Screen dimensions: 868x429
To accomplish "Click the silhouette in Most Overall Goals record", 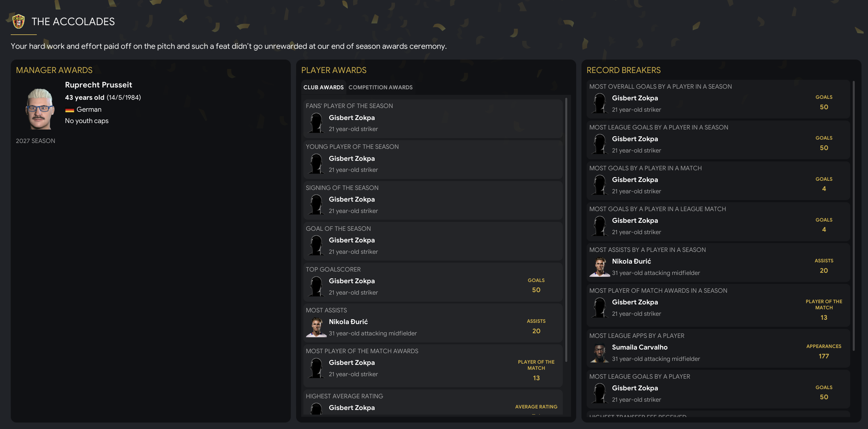I will tap(600, 103).
